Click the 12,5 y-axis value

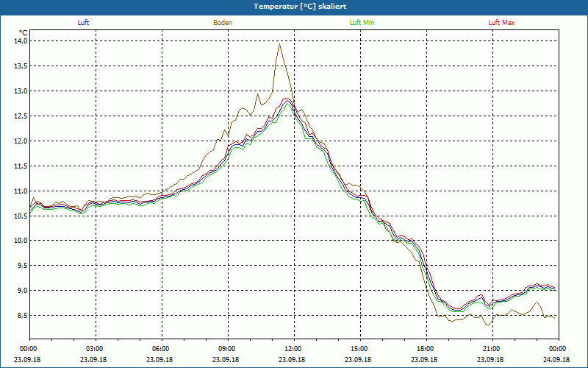click(x=21, y=116)
